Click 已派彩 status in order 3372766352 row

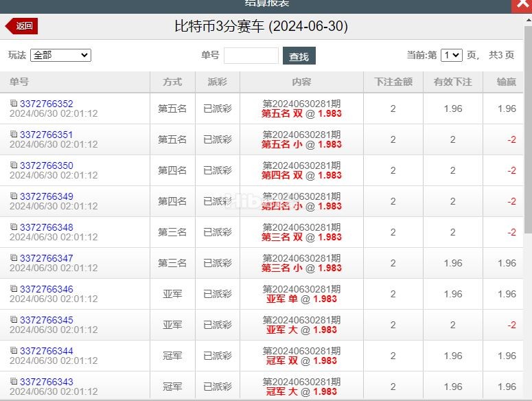[218, 108]
